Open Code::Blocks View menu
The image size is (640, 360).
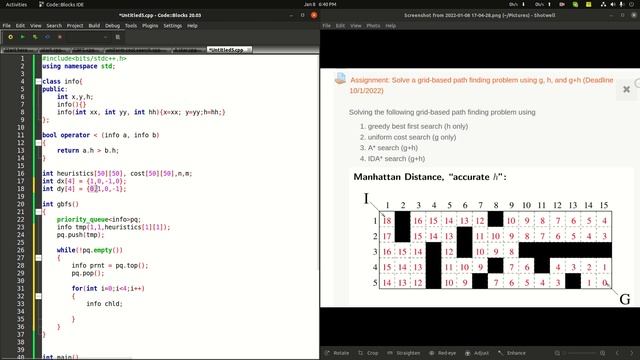[x=36, y=26]
